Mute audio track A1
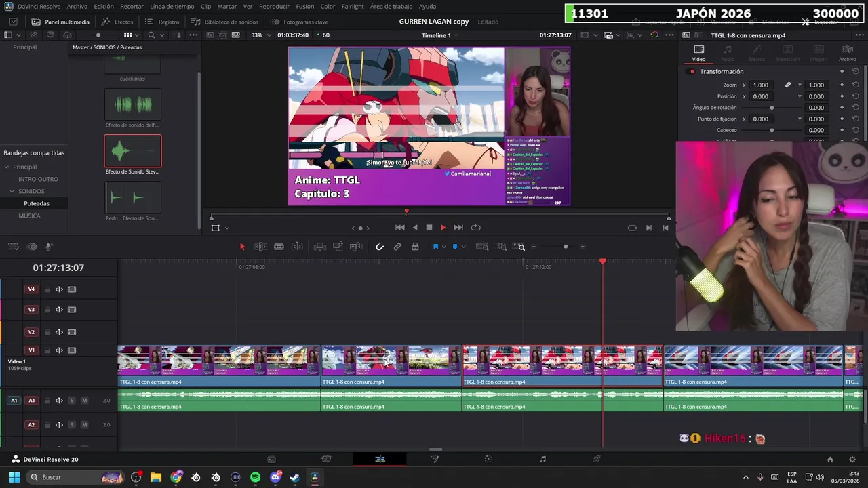Screen dimensions: 868x488 click(84, 401)
